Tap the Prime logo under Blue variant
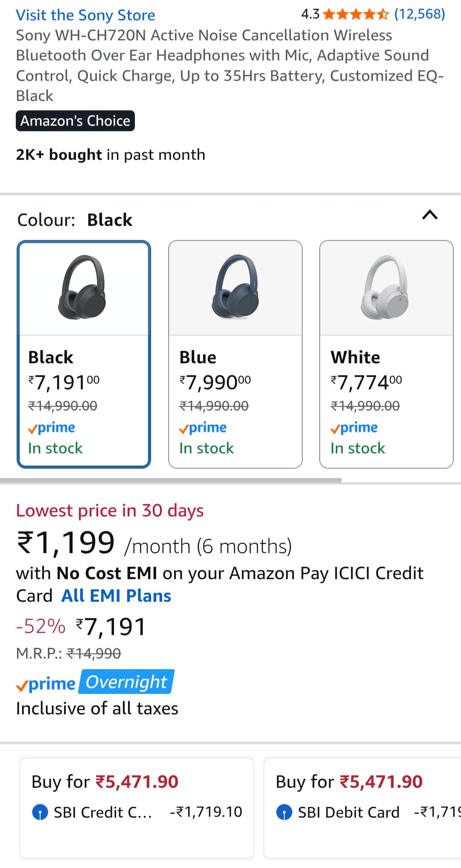This screenshot has width=461, height=868. (203, 428)
